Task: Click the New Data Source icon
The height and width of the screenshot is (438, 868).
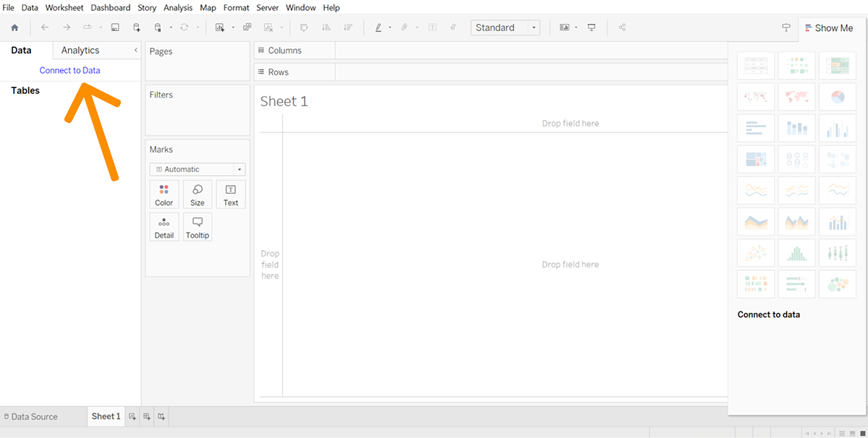Action: (137, 27)
